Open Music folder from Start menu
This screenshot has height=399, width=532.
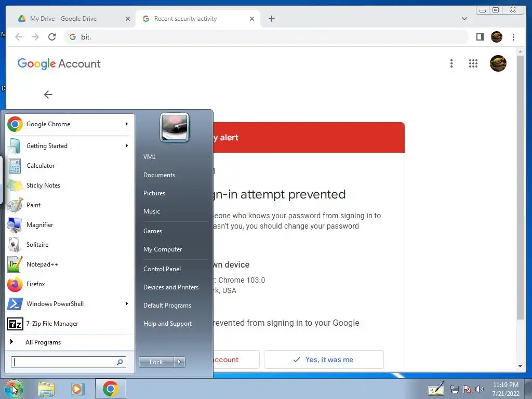point(152,211)
